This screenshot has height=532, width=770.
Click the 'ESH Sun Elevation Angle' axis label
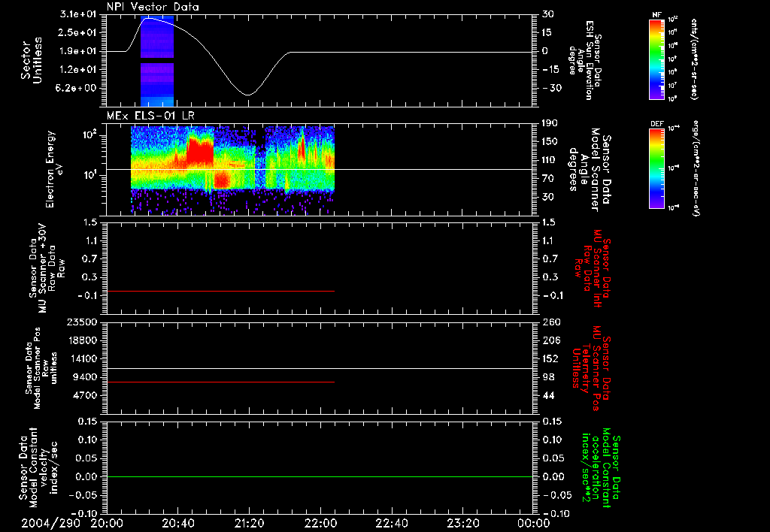[x=585, y=60]
